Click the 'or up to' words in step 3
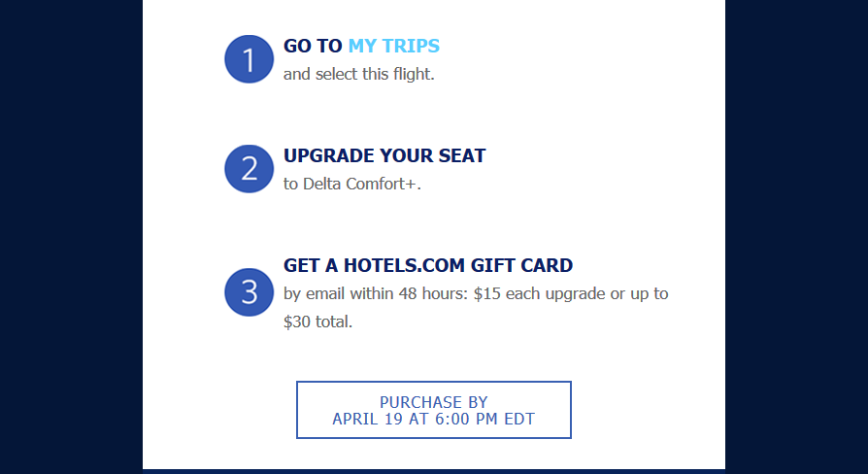 [x=640, y=293]
